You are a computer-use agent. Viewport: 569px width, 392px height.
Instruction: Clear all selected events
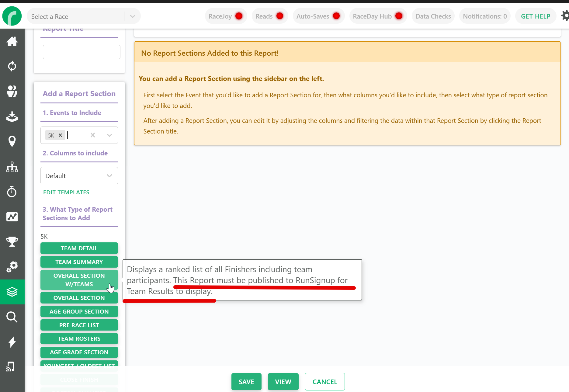click(93, 135)
